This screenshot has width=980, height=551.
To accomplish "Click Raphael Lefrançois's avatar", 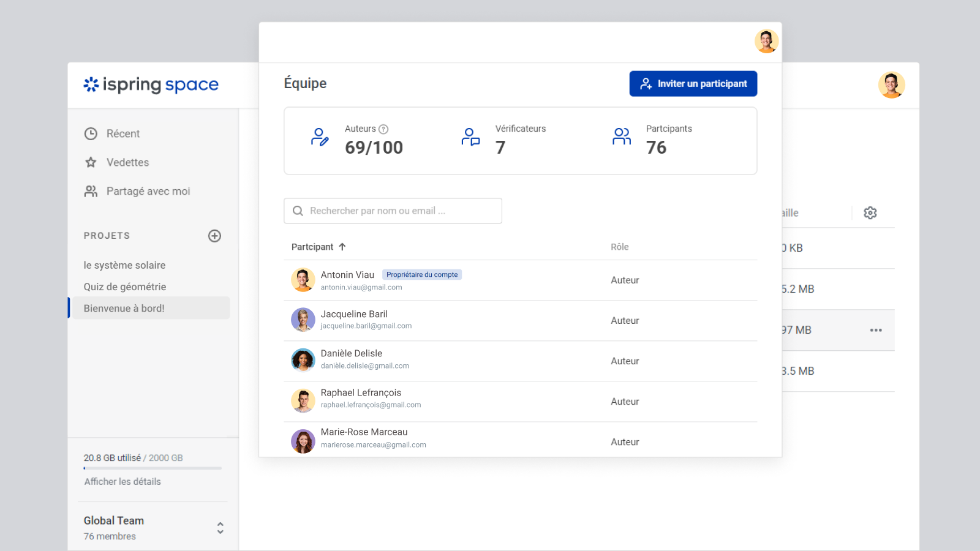I will pyautogui.click(x=303, y=400).
